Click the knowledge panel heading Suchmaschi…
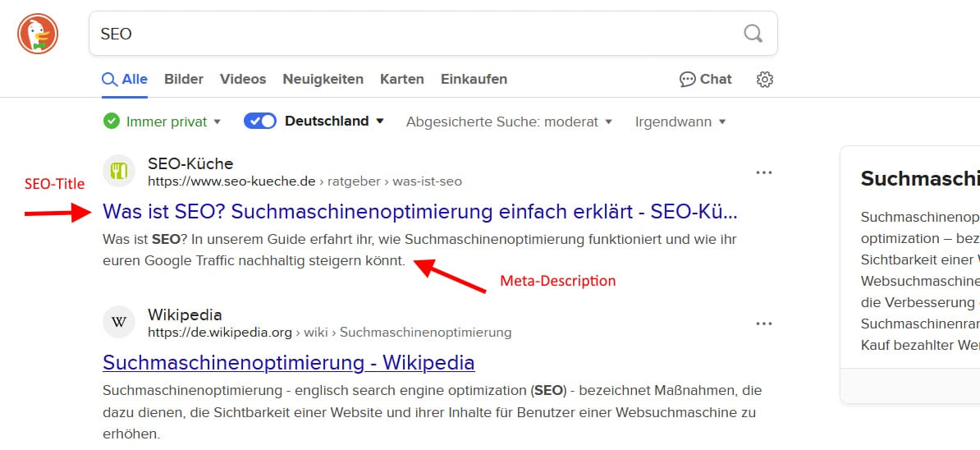Image resolution: width=980 pixels, height=450 pixels. [x=920, y=179]
